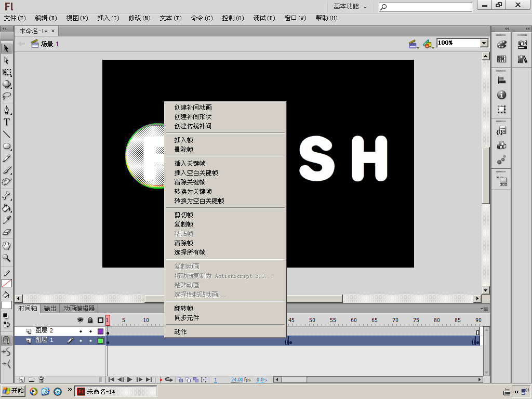Viewport: 532px width, 399px height.
Task: Open the Library panel books icon
Action: click(522, 59)
